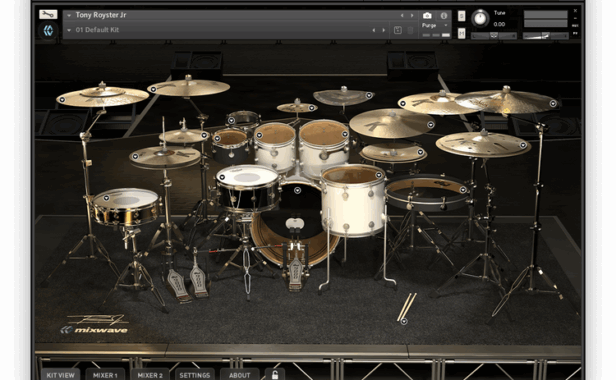This screenshot has width=616, height=380.
Task: Expand the Tony Royster Jr instrument menu
Action: click(69, 15)
